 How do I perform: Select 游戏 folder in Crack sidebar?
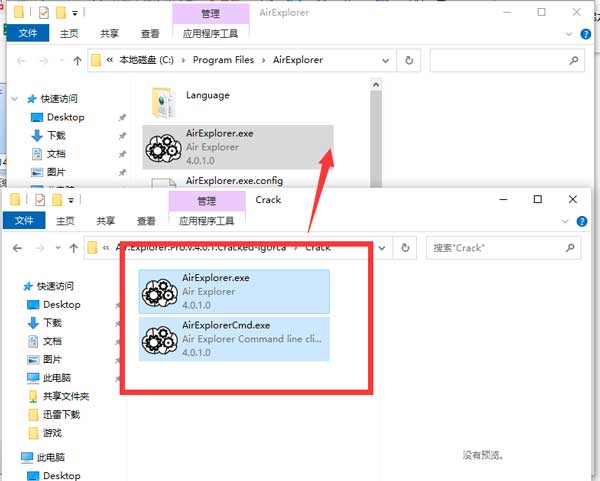point(45,433)
